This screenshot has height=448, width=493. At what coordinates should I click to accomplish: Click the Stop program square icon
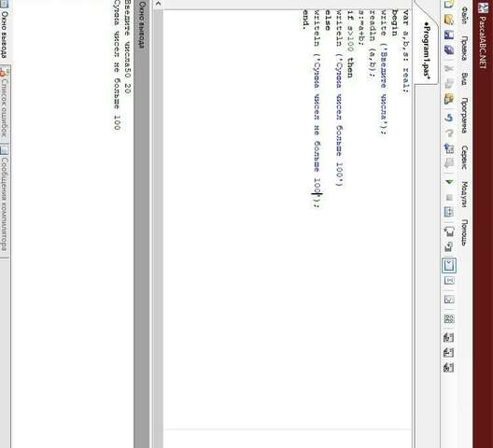point(449,198)
